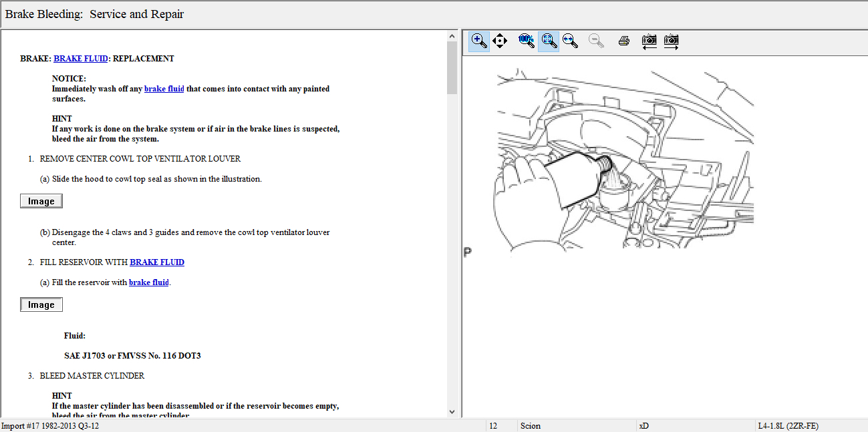The height and width of the screenshot is (432, 868).
Task: Open BRAKE FLUID link in step 2 title
Action: click(x=156, y=262)
